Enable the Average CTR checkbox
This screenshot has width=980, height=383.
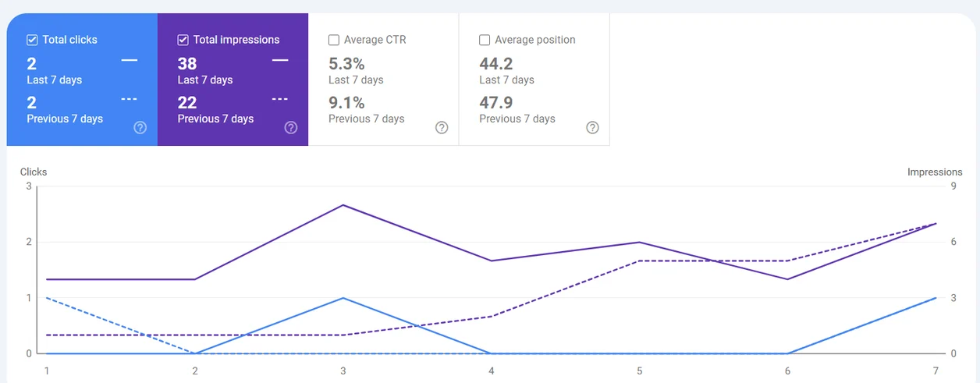pos(334,40)
